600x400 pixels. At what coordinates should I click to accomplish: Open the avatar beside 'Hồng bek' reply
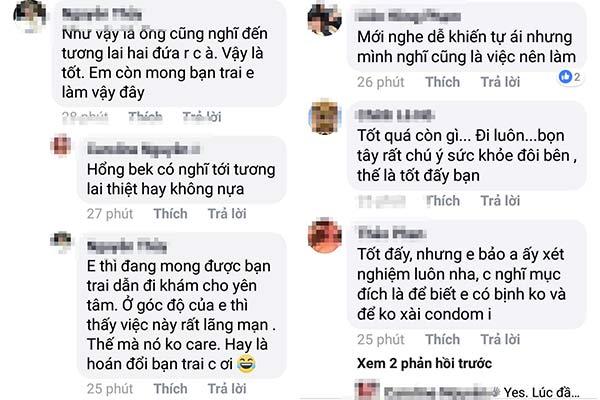61,145
